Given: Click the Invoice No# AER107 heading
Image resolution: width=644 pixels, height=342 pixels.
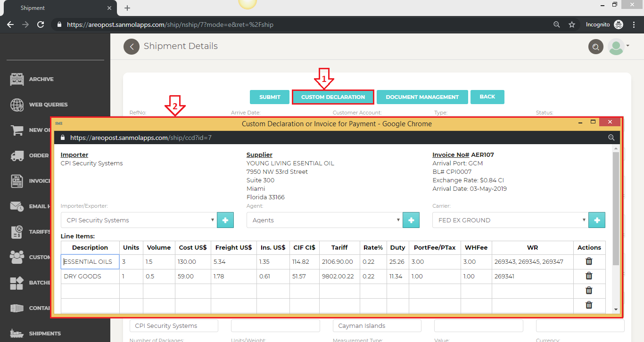Looking at the screenshot, I should [x=463, y=155].
